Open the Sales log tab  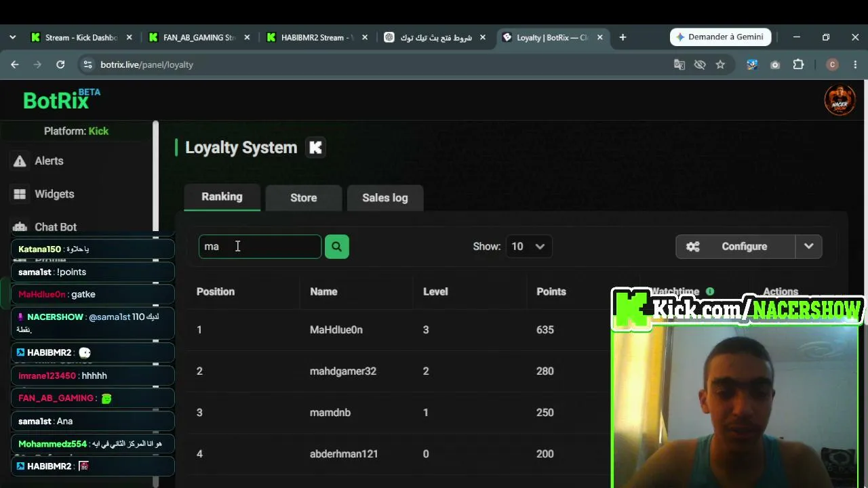click(x=385, y=198)
